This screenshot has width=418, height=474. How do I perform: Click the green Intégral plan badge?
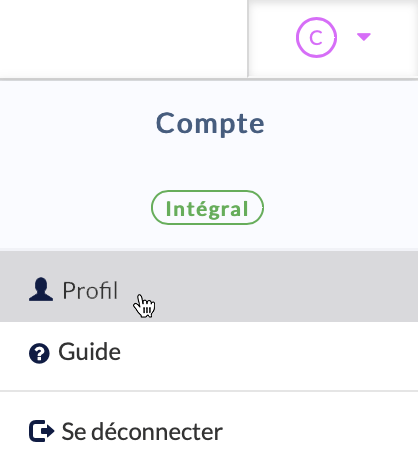click(x=207, y=208)
